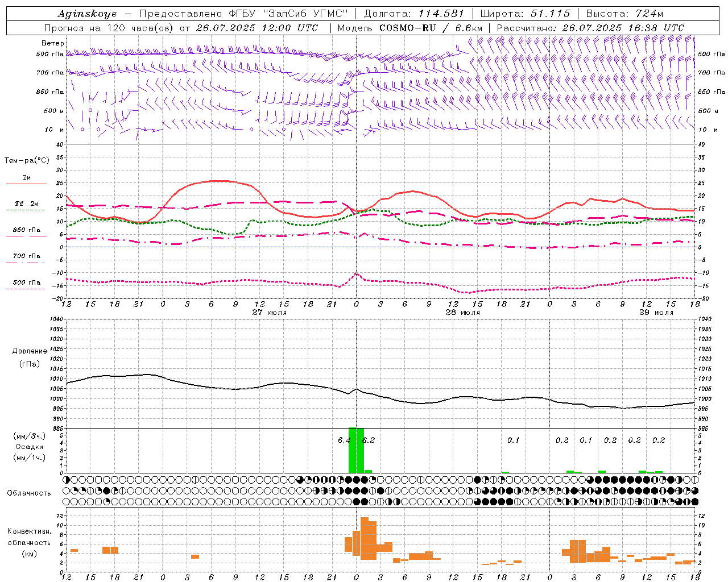Click the 6.4 precipitation amount value
This screenshot has height=582, width=728.
click(344, 440)
